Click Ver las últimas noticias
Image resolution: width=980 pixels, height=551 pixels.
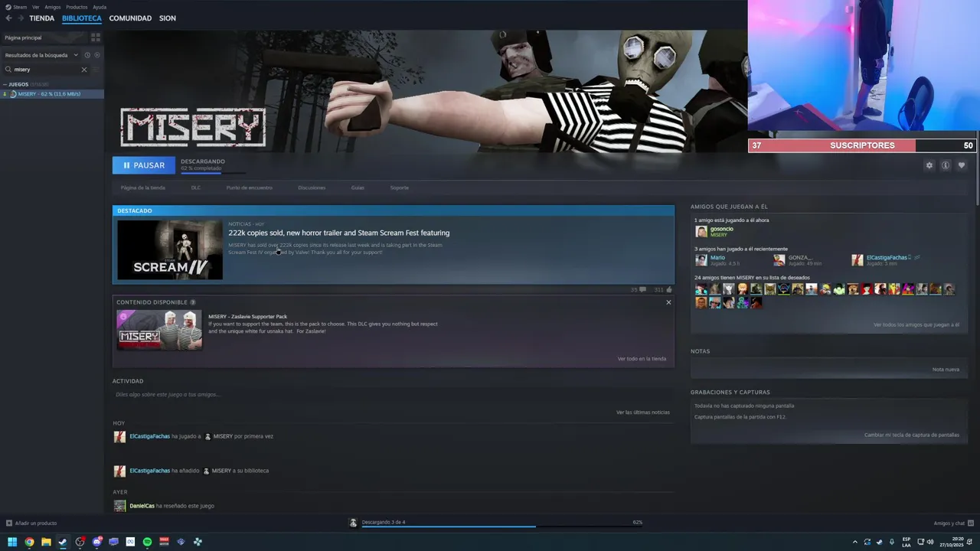[x=643, y=412]
